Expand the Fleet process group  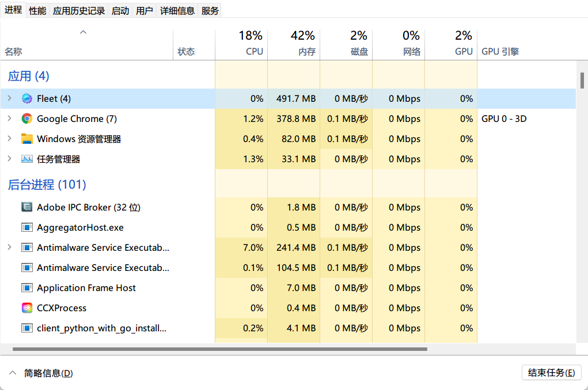(x=9, y=98)
